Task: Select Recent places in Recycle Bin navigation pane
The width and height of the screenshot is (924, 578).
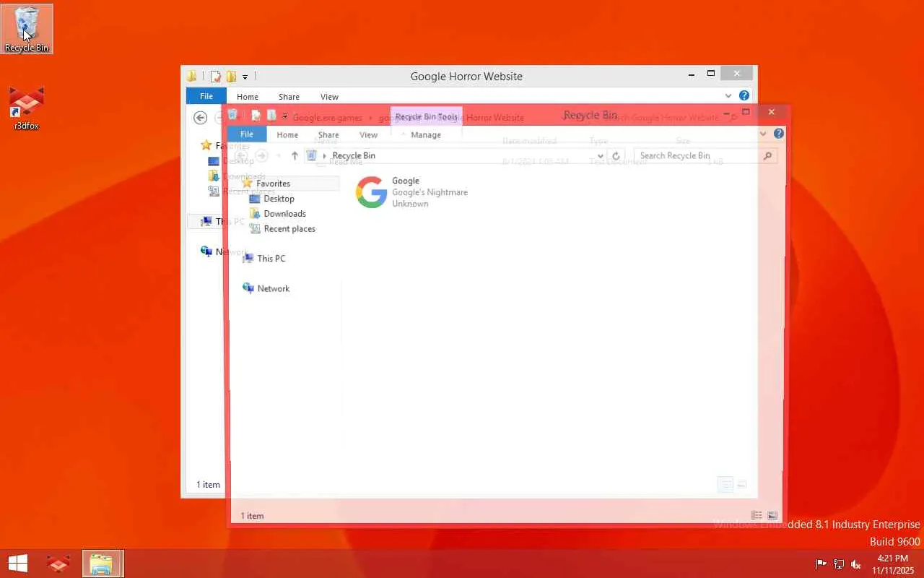Action: (x=289, y=229)
